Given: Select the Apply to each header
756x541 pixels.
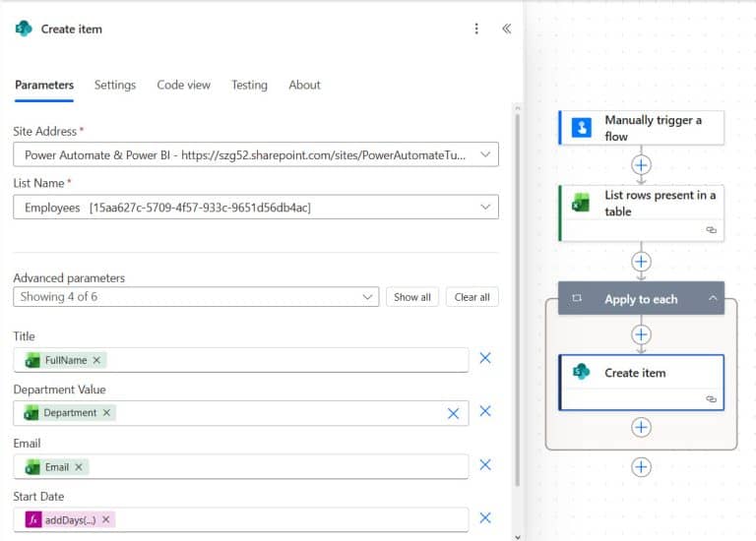Looking at the screenshot, I should [x=641, y=299].
